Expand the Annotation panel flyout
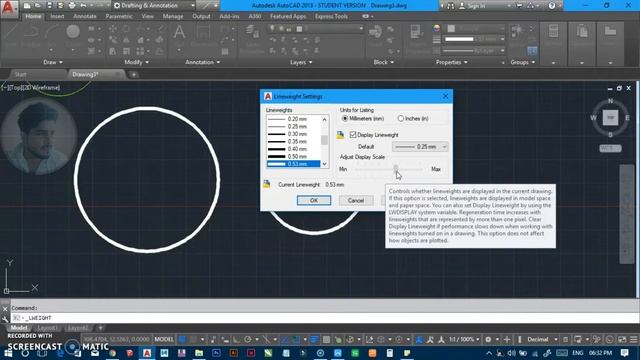 (x=202, y=62)
